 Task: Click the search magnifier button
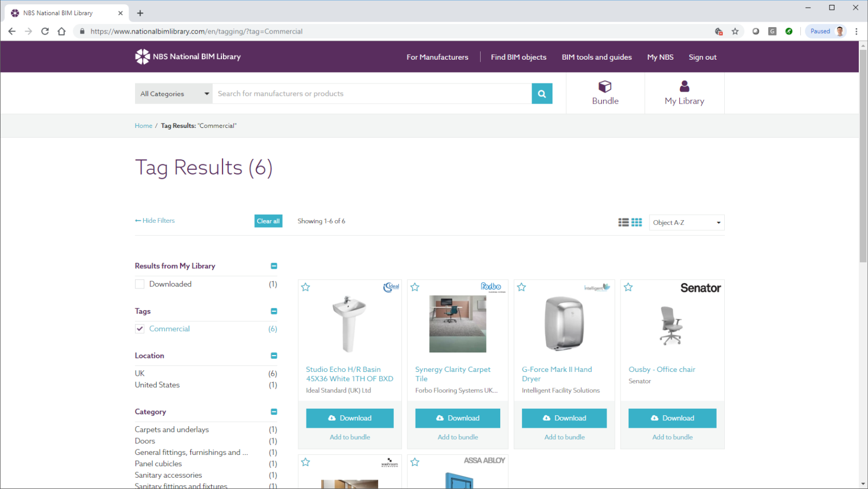coord(542,94)
